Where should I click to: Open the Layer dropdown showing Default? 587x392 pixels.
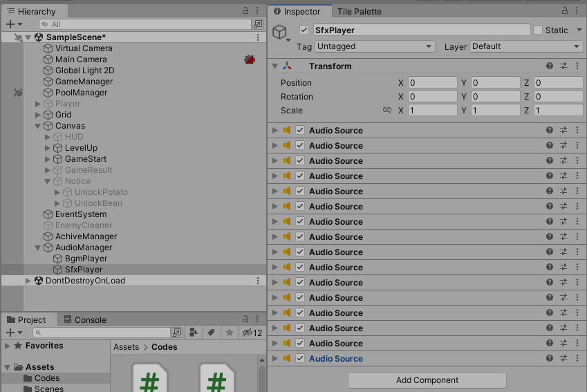pyautogui.click(x=525, y=46)
